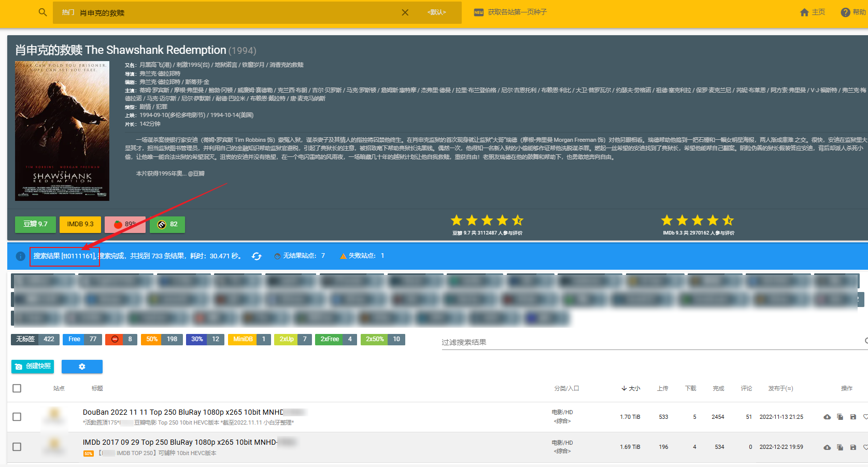Image resolution: width=868 pixels, height=467 pixels.
Task: Go to home via the 主页 icon
Action: coord(812,12)
